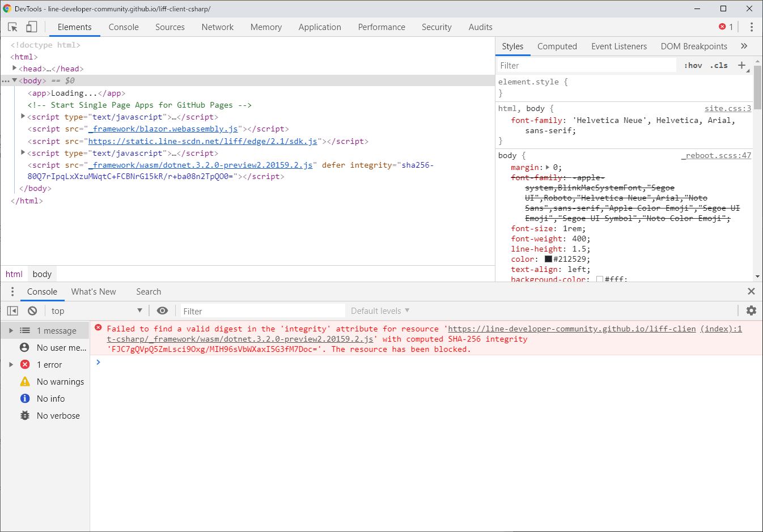Open the Audits tab

[x=481, y=27]
